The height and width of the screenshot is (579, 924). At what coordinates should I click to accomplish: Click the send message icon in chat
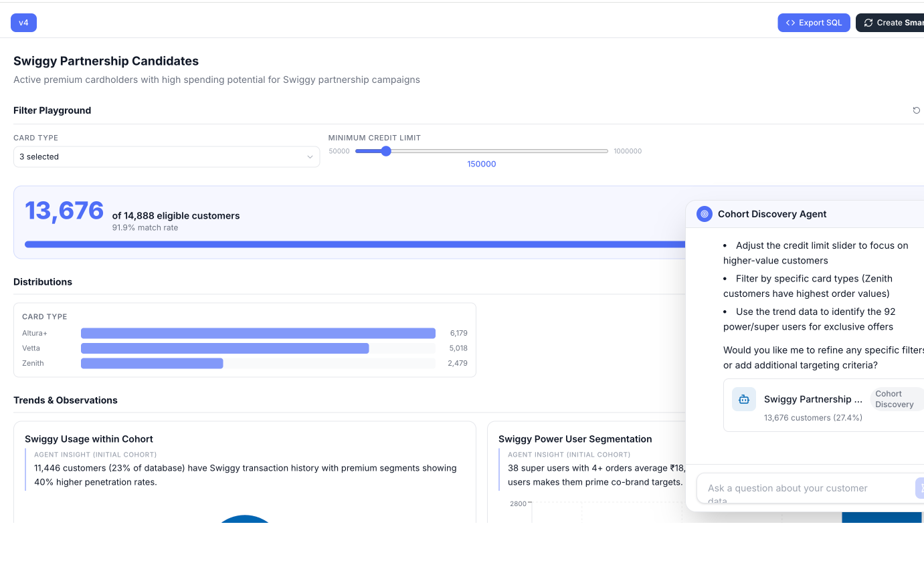(x=920, y=488)
